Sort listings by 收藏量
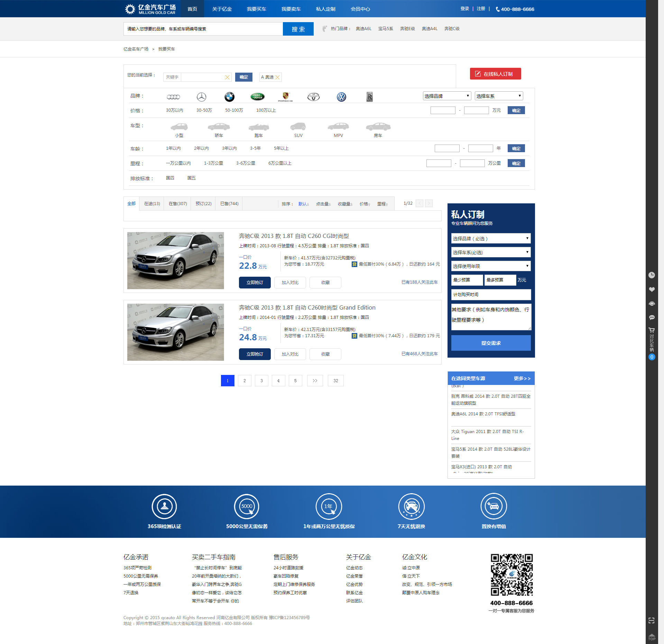 (x=345, y=204)
